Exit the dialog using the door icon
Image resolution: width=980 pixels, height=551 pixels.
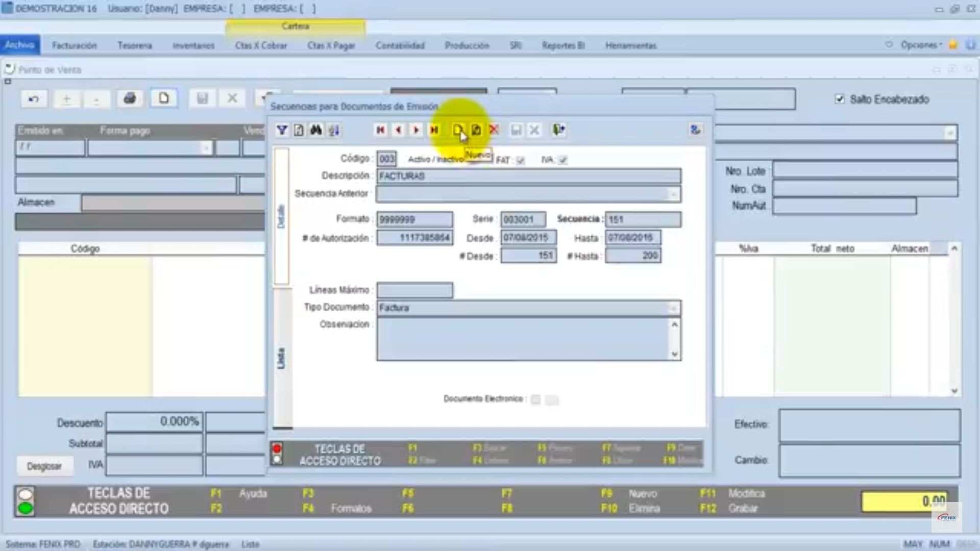[x=558, y=130]
